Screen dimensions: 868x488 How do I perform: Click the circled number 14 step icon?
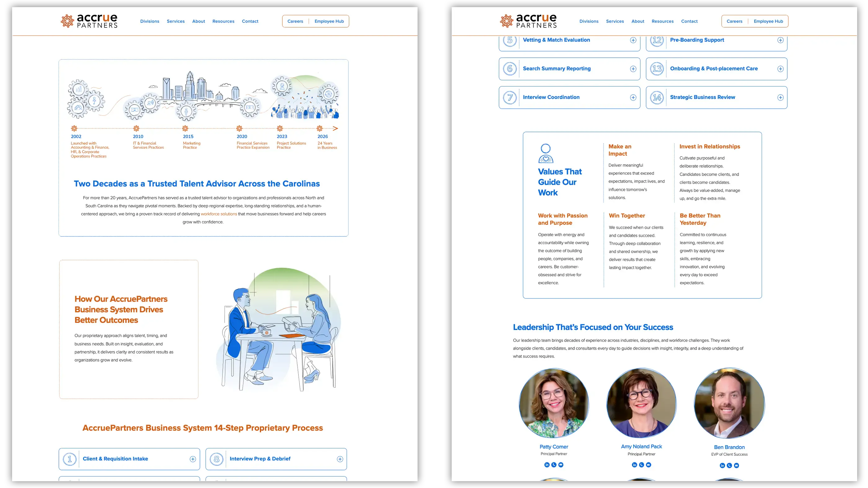pos(657,98)
